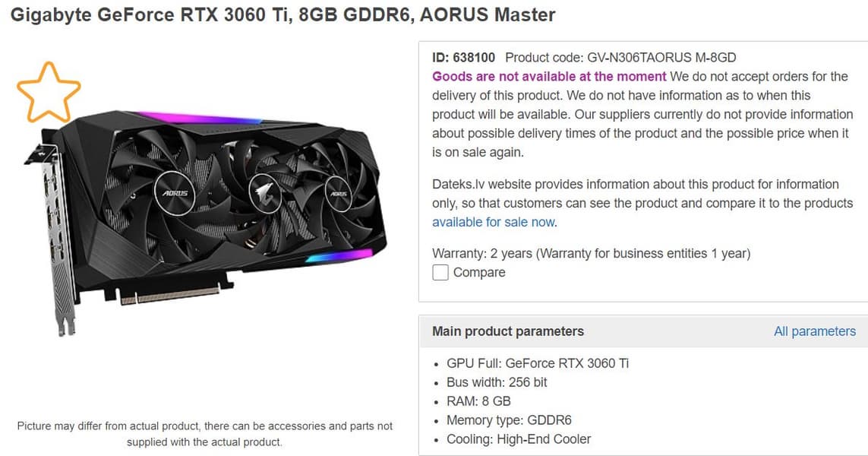Select the GPU Full: GeForce RTX 3060 Ti item
The width and height of the screenshot is (868, 456).
[538, 363]
